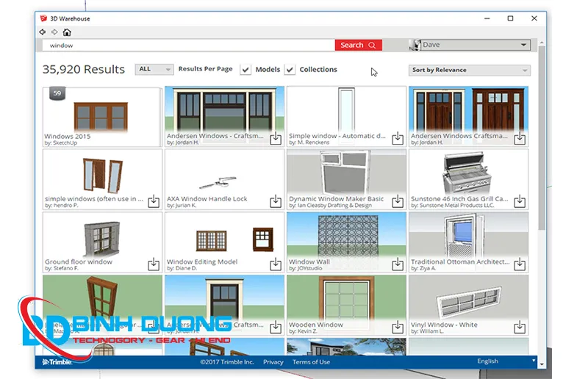Click the 35,920 Results count text
588x379 pixels.
pos(84,69)
